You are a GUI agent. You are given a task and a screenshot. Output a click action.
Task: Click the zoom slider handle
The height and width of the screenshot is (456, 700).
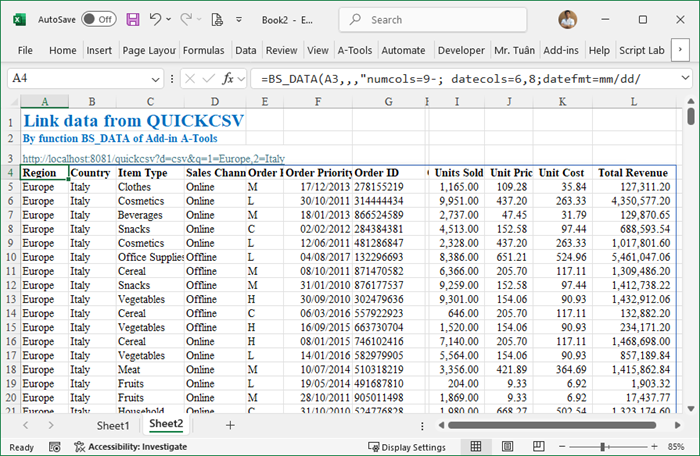[x=603, y=447]
